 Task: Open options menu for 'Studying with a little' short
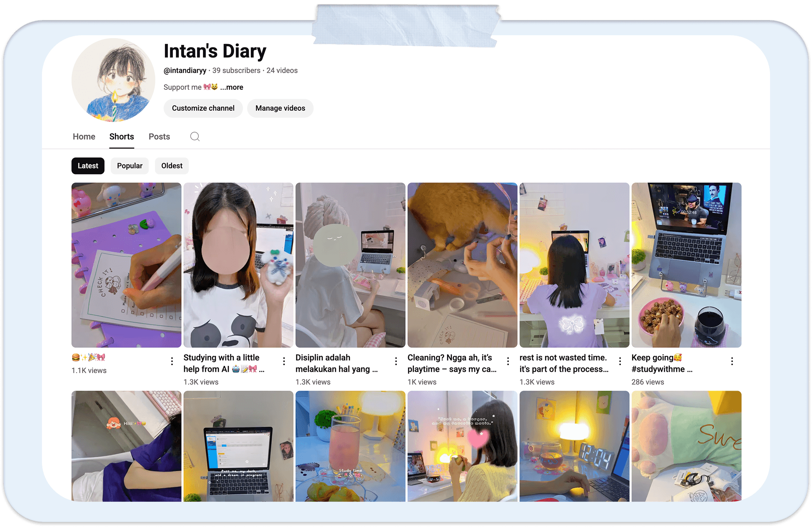tap(284, 361)
